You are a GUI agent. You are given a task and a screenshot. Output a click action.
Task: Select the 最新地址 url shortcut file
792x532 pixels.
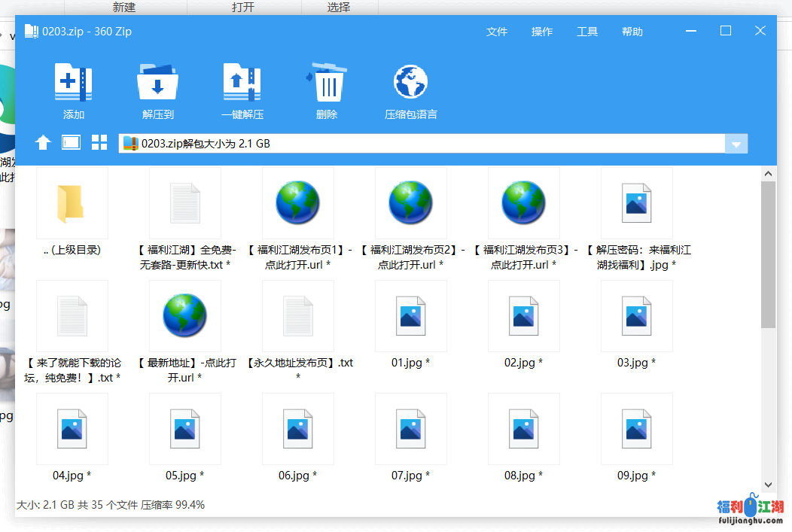coord(184,317)
